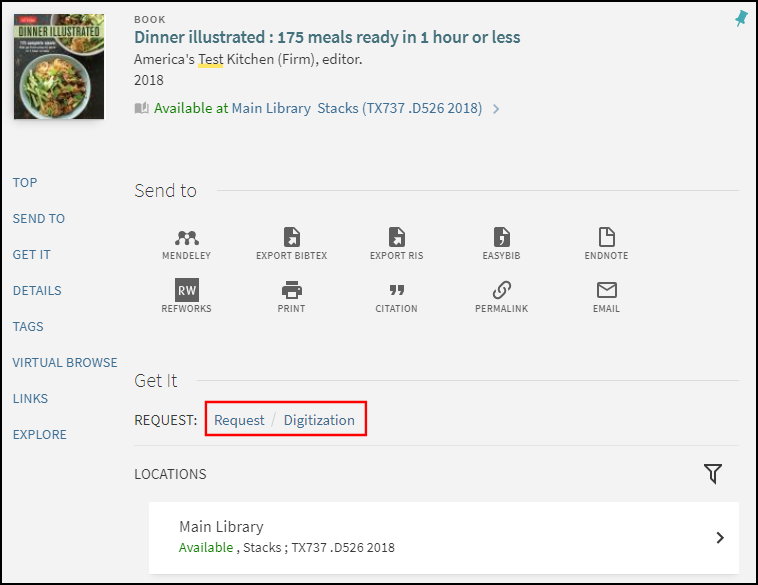The image size is (758, 585).
Task: Export the record to RefWorks
Action: tap(187, 296)
